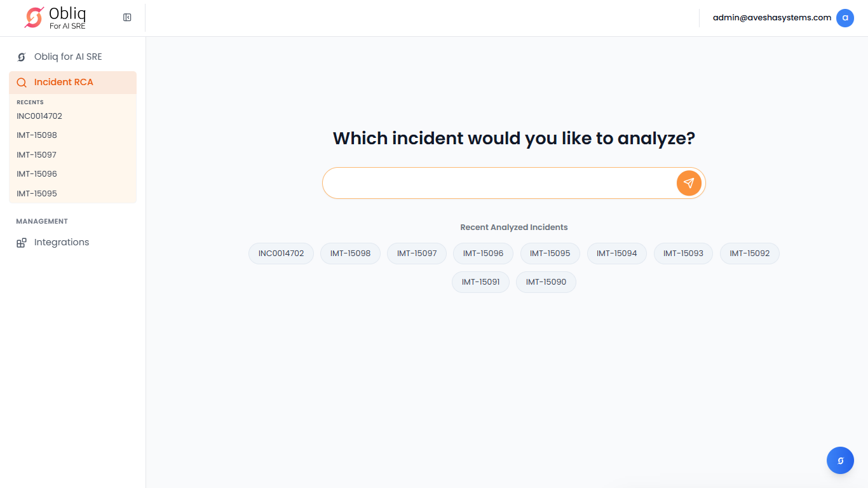This screenshot has width=868, height=488.
Task: Open the IMT-15090 incident chip
Action: (546, 282)
